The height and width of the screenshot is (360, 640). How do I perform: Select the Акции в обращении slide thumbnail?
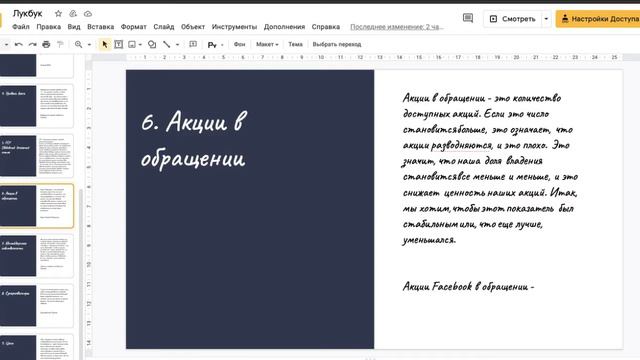[37, 206]
